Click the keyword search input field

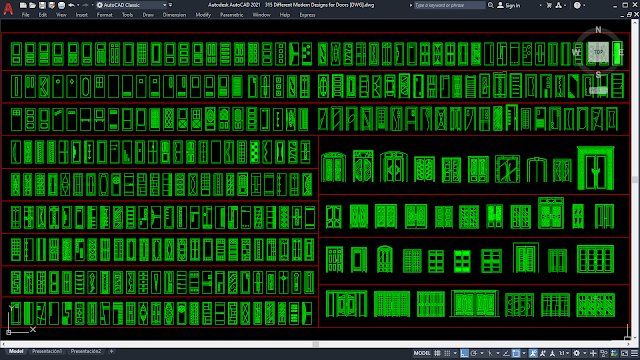coord(449,5)
